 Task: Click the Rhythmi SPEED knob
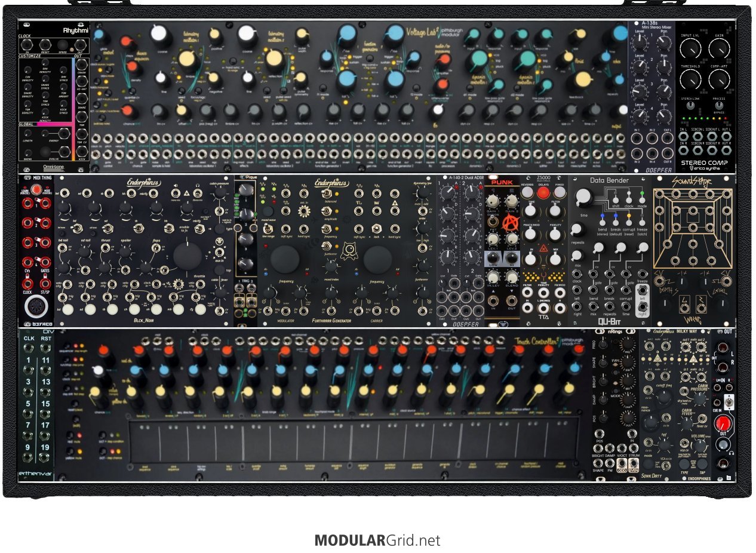[63, 44]
